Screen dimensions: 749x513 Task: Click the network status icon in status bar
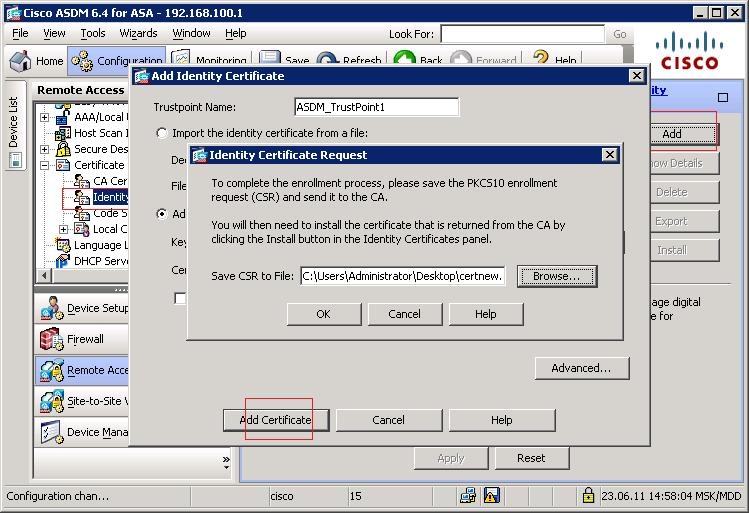pyautogui.click(x=468, y=496)
